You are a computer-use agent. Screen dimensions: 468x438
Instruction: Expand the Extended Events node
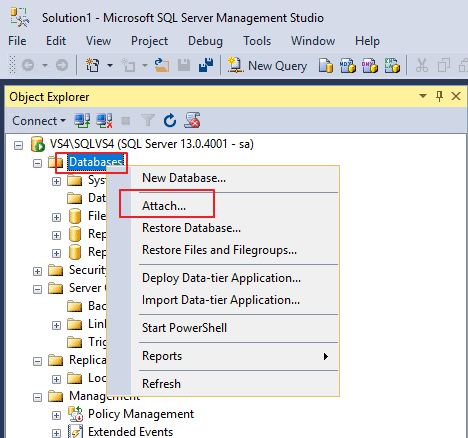pyautogui.click(x=56, y=433)
